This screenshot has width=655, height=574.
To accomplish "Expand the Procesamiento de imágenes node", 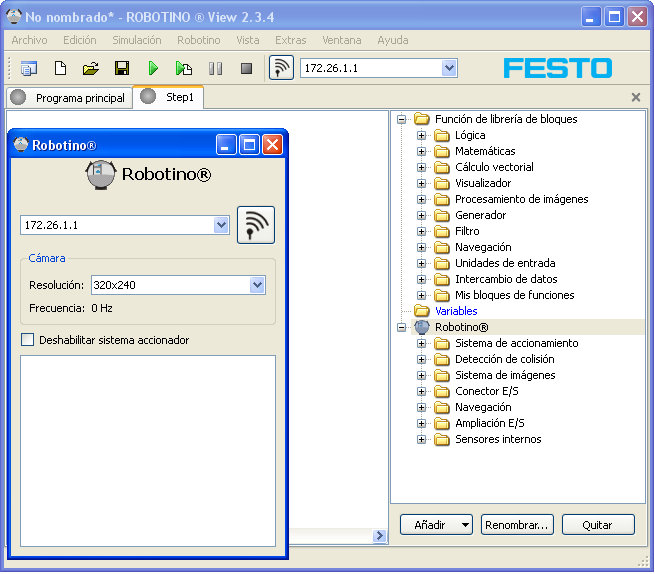I will click(x=421, y=199).
